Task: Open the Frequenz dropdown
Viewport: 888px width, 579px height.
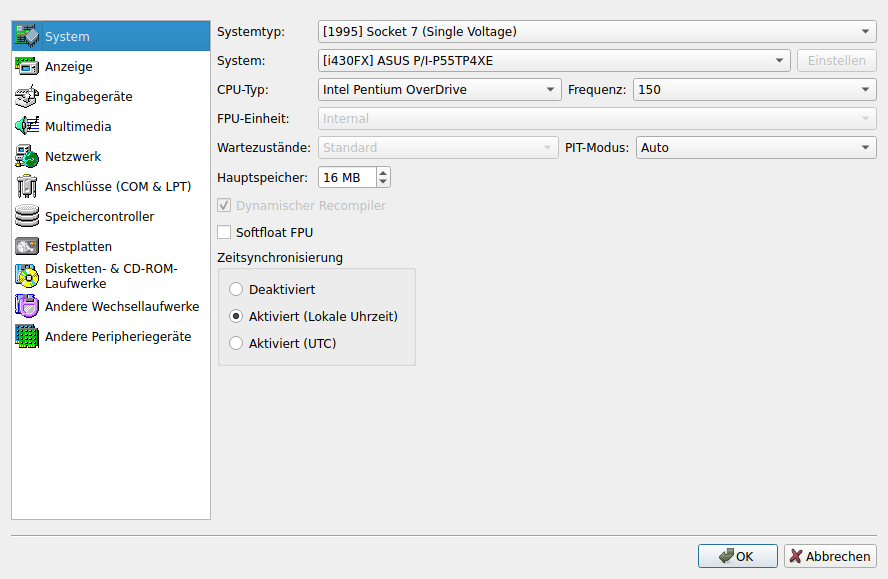Action: (x=754, y=89)
